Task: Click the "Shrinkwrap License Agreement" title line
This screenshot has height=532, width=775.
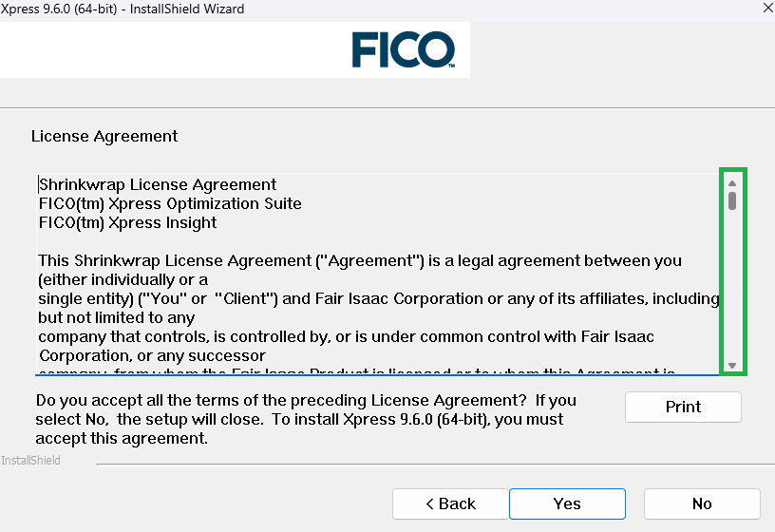Action: (x=158, y=184)
